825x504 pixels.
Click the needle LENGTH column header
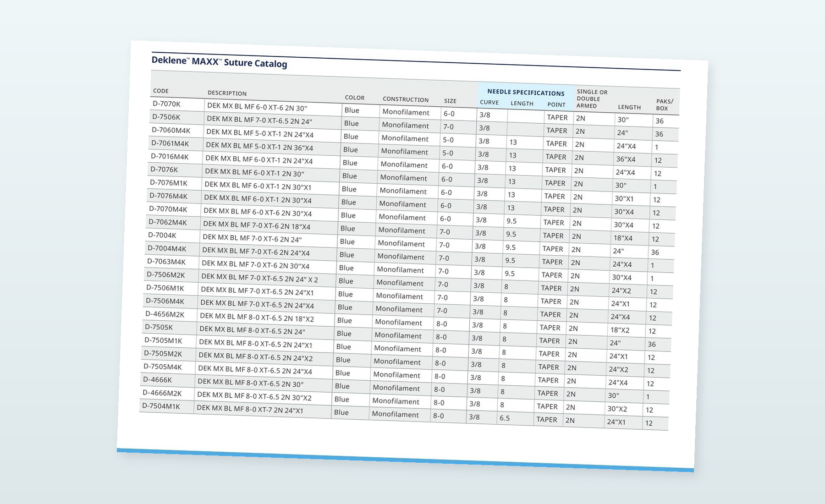[522, 104]
